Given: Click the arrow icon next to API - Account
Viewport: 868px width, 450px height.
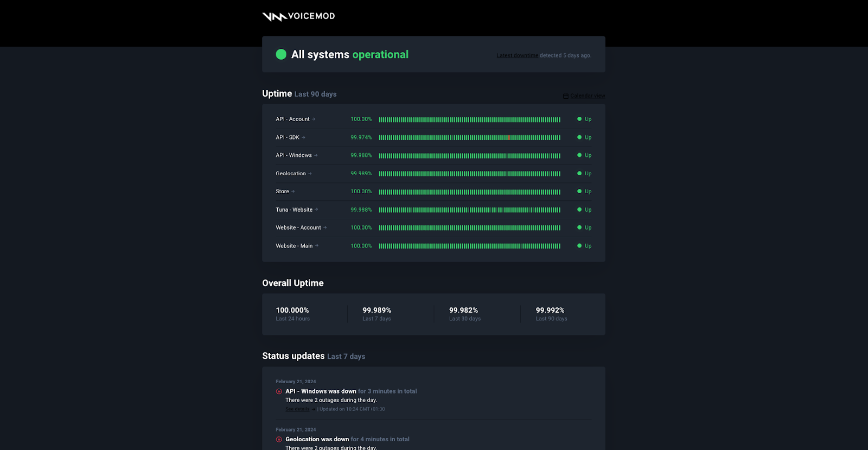Looking at the screenshot, I should pyautogui.click(x=314, y=119).
